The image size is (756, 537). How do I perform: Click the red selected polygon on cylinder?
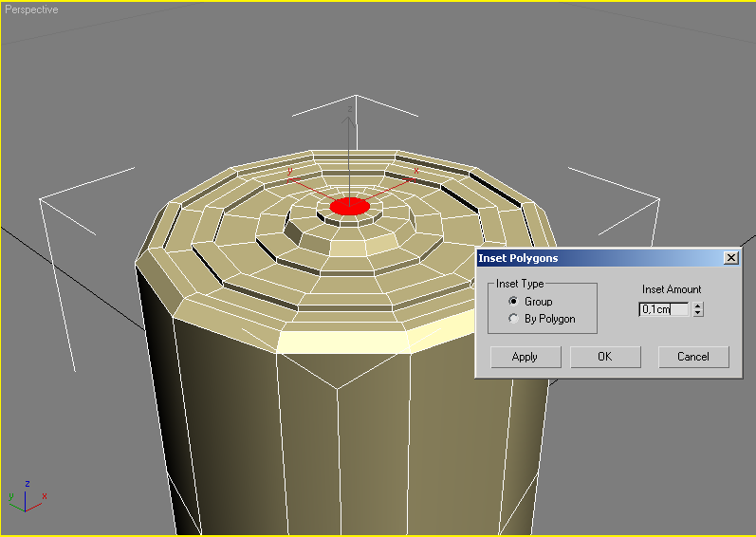coord(350,207)
